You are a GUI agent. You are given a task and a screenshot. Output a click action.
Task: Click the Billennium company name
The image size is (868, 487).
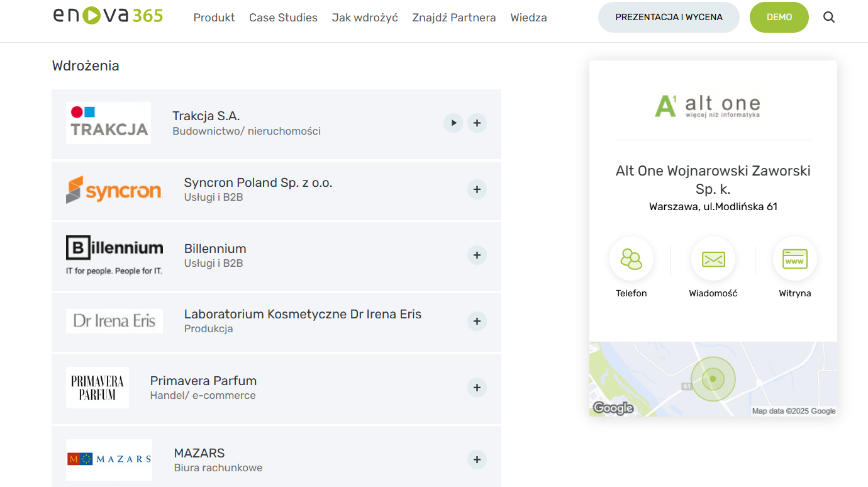(215, 249)
